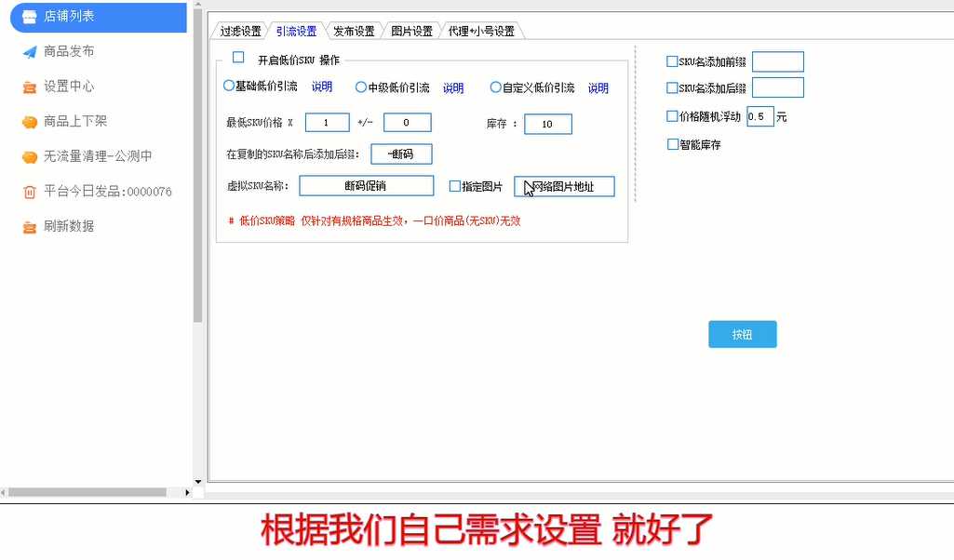Enable the 开启低价SKU 操作 checkbox
The width and height of the screenshot is (954, 560).
(238, 58)
